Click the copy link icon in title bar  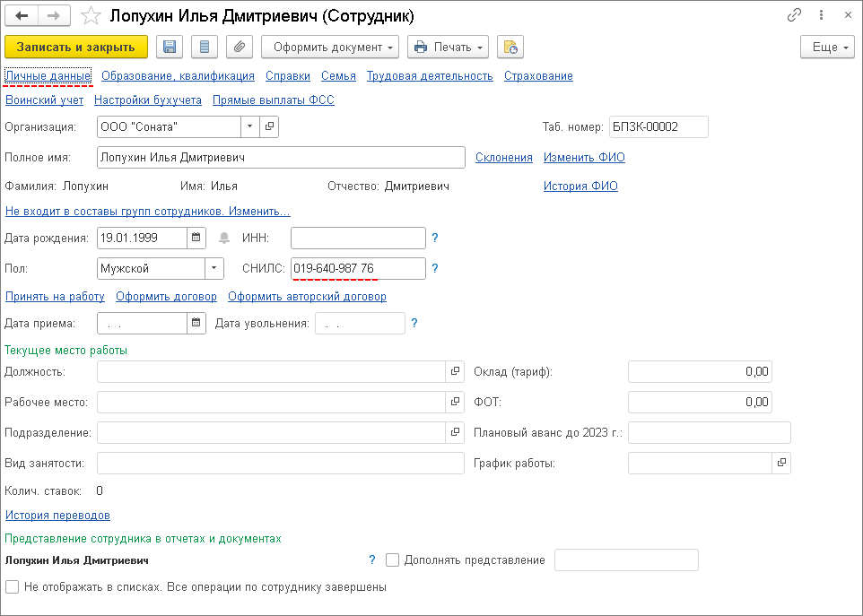click(794, 16)
